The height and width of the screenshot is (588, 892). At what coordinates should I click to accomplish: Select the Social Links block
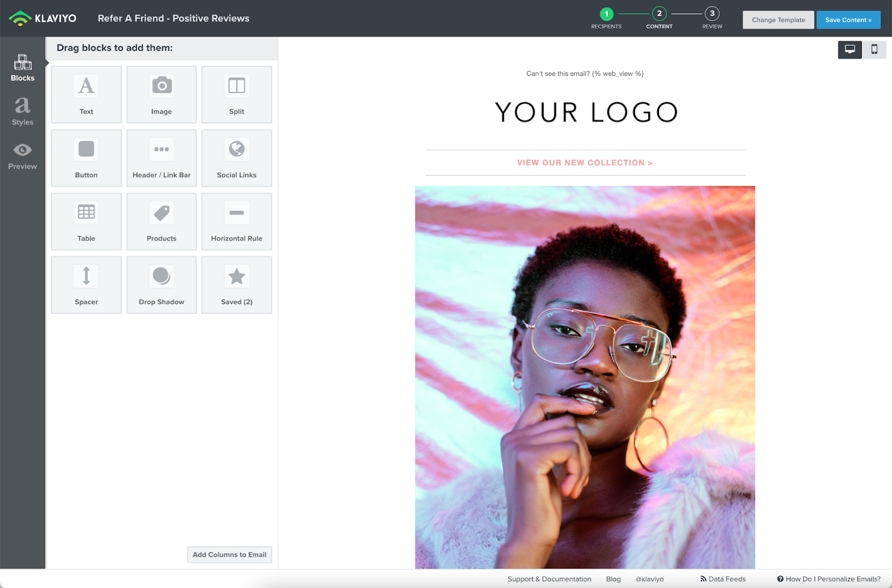(237, 158)
